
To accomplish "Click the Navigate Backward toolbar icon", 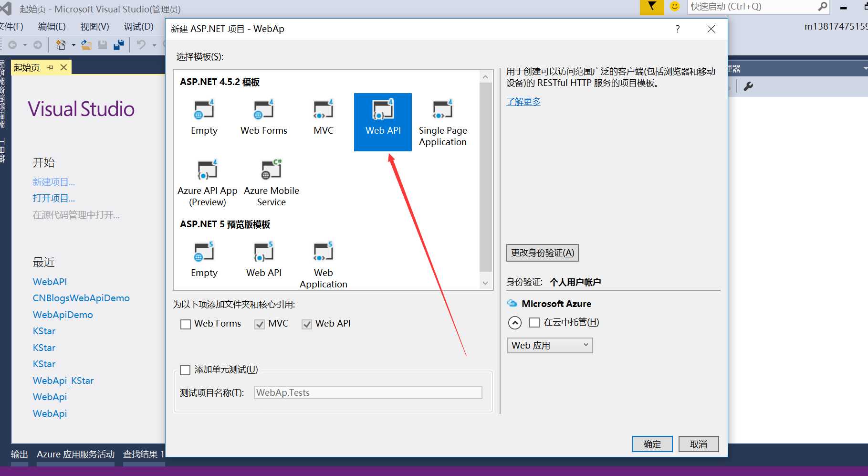I will click(13, 45).
